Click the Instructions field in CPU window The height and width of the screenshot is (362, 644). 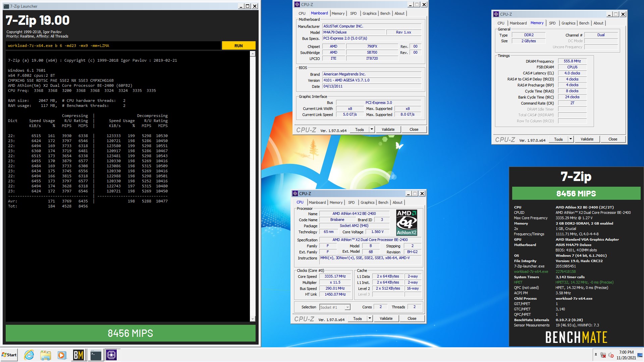coord(371,260)
